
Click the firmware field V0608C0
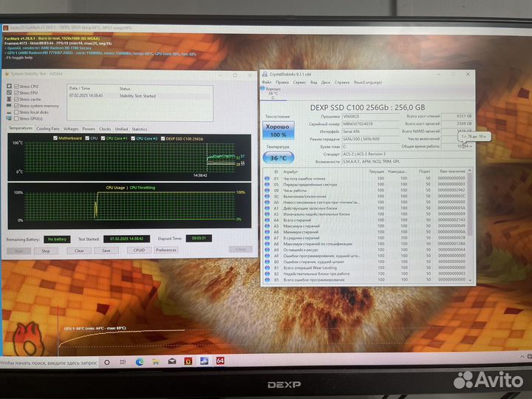pos(370,117)
